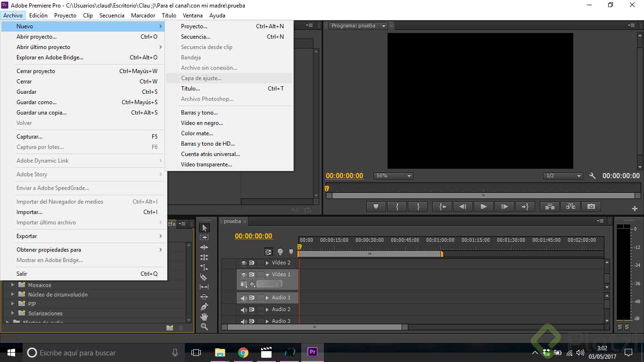Viewport: 644px width, 362px height.
Task: Select the Ripple Edit tool
Action: 204,247
